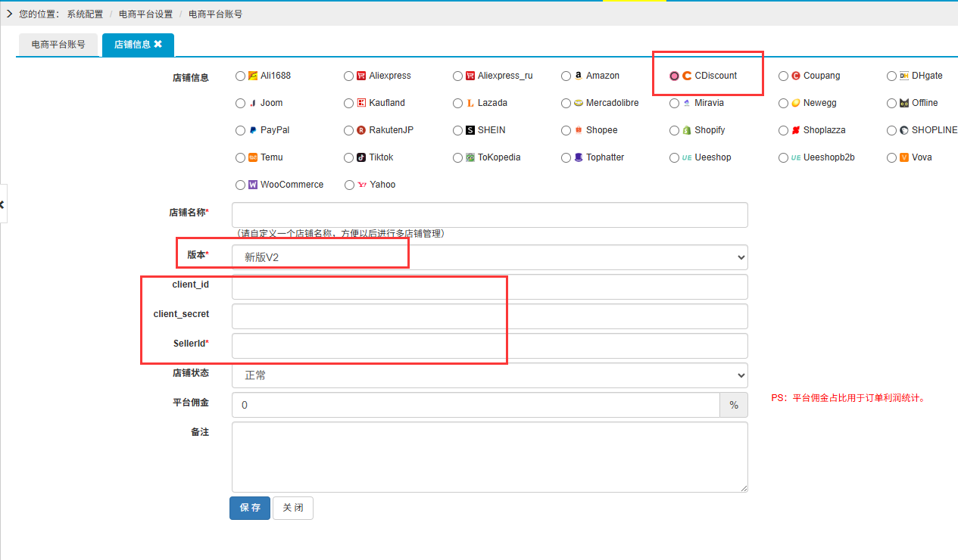The height and width of the screenshot is (560, 958).
Task: Go to 系统配置 in the breadcrumb
Action: tap(85, 14)
